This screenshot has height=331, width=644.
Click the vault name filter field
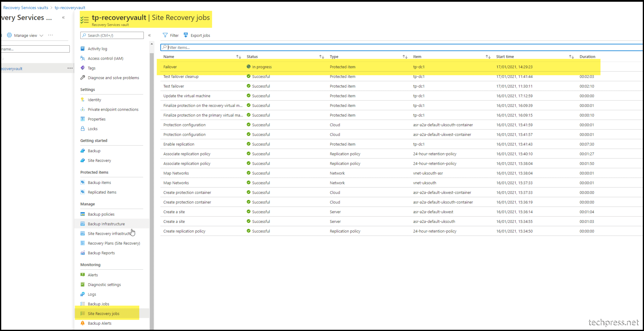click(35, 49)
